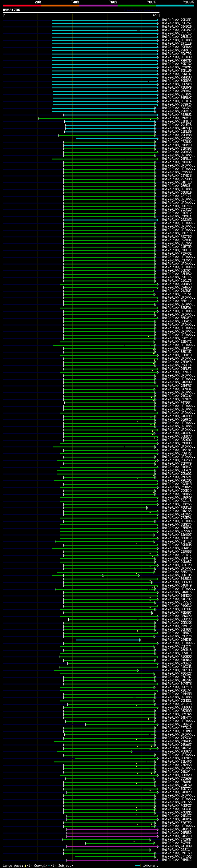Click label UniRef100_A9NL37
Image resolution: width=197 pixels, height=868 pixels.
tap(177, 74)
